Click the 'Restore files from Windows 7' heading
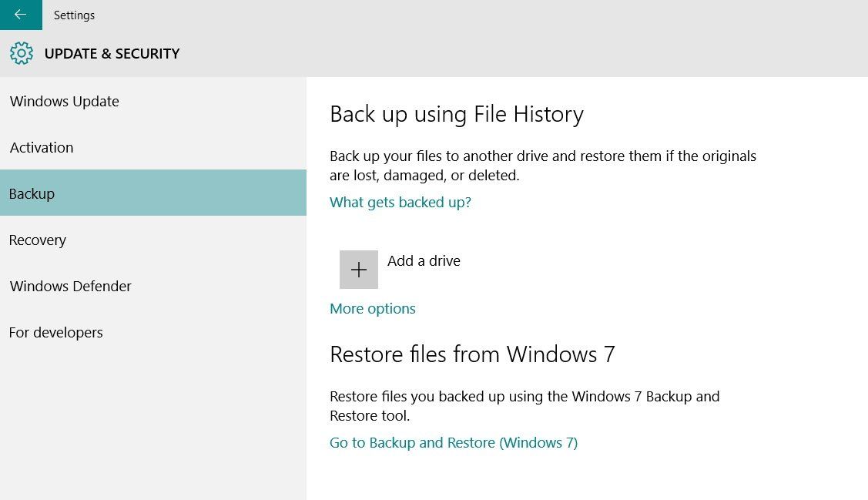Screen dimensions: 868x500 [472, 354]
